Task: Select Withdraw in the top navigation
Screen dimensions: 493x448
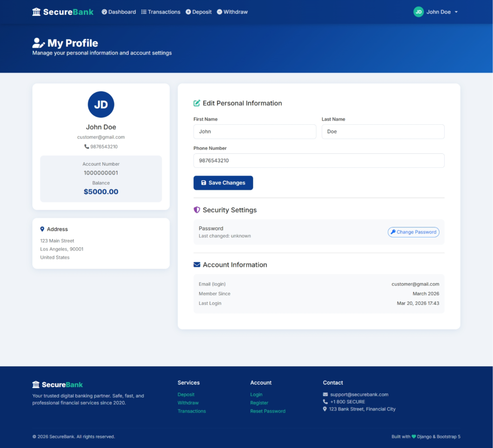Action: pyautogui.click(x=232, y=12)
